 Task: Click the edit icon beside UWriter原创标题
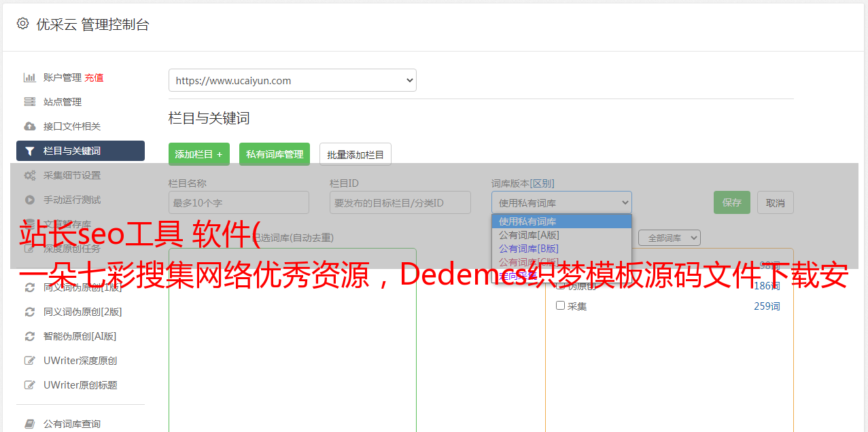coord(30,385)
